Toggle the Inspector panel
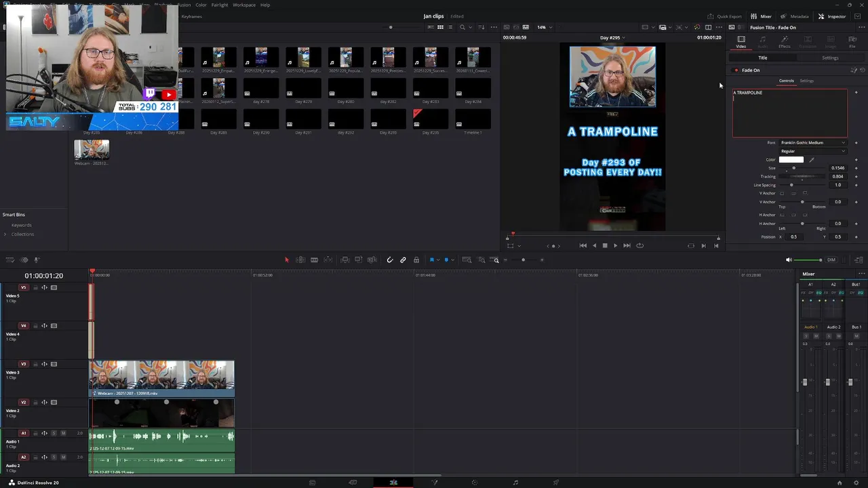 [832, 16]
